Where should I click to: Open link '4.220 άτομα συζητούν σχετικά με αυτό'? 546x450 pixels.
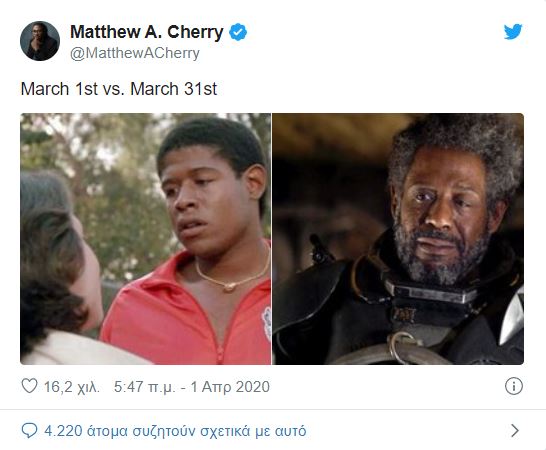click(x=175, y=431)
